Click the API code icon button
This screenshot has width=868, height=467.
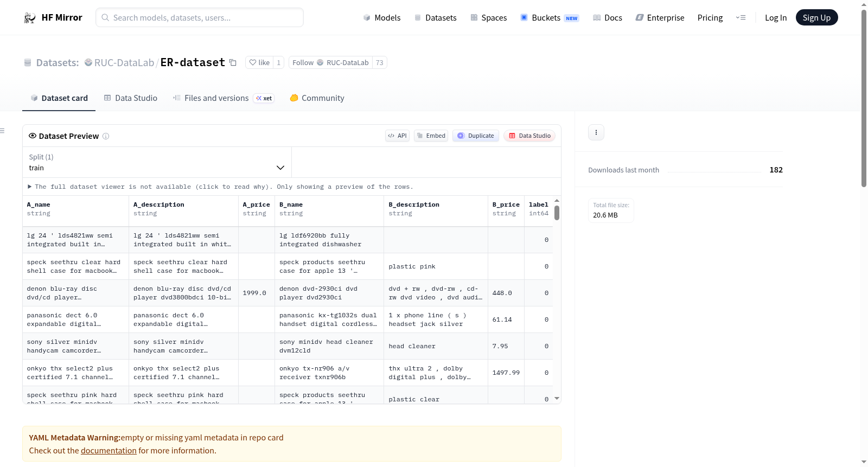tap(397, 136)
